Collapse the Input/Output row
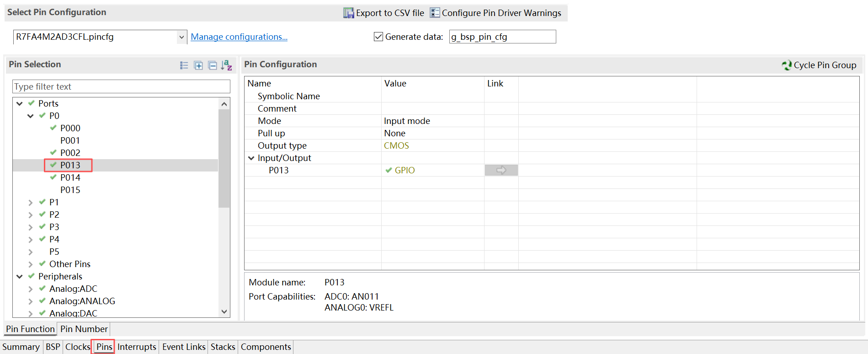This screenshot has width=868, height=354. click(251, 158)
